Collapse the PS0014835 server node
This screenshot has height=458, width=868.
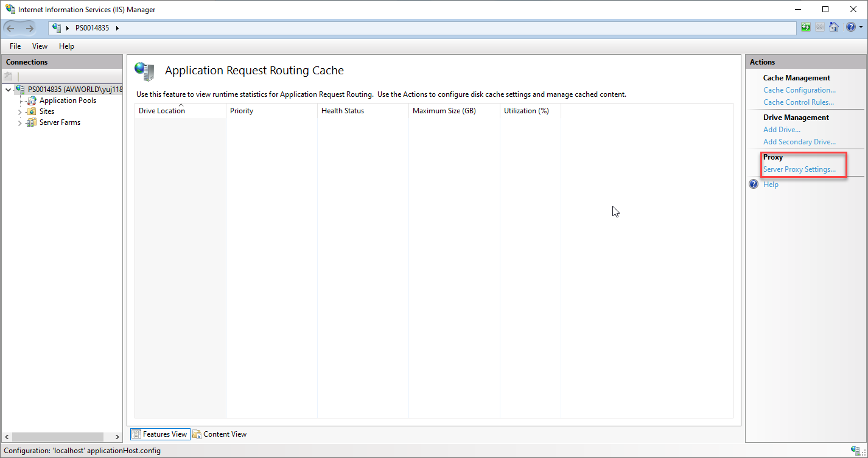point(8,90)
